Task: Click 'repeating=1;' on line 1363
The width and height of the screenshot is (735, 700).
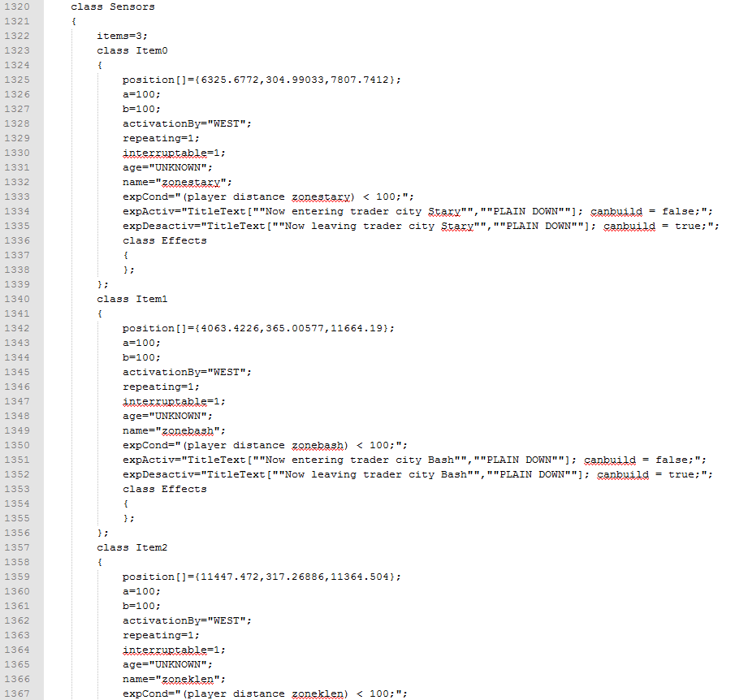Action: [x=162, y=635]
